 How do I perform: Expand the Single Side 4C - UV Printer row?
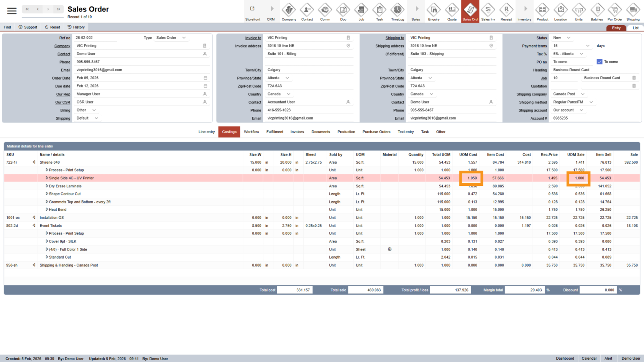point(47,178)
